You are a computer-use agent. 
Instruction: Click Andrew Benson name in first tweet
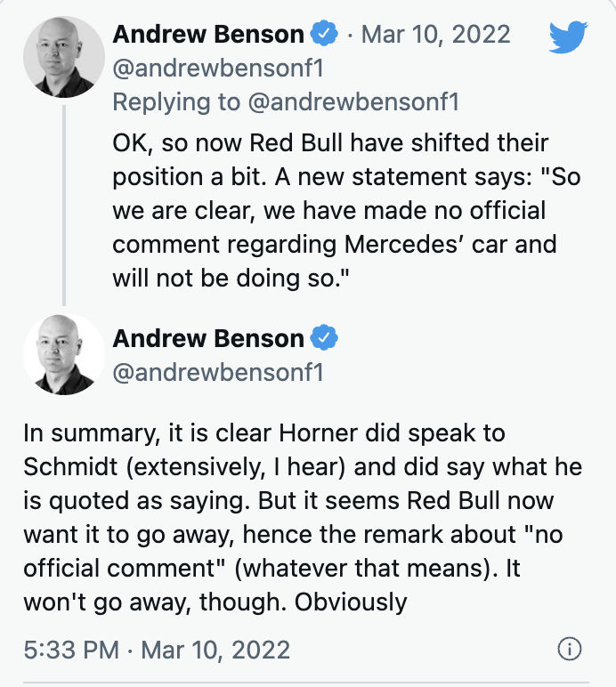tap(208, 35)
